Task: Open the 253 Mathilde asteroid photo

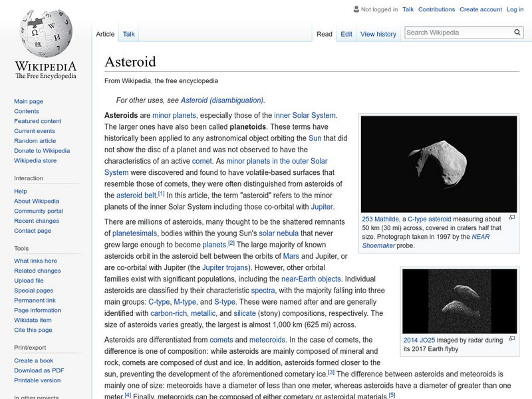Action: [x=439, y=164]
